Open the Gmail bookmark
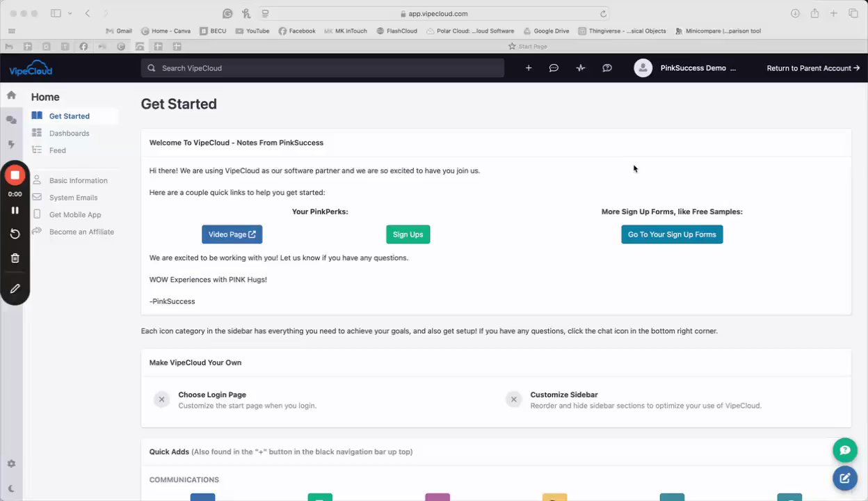868x501 pixels. tap(118, 31)
